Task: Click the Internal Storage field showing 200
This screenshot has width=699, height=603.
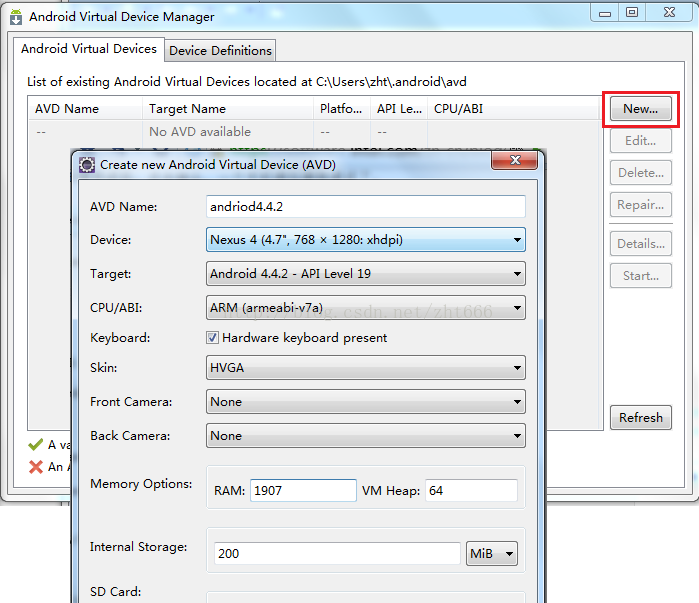Action: pos(337,554)
